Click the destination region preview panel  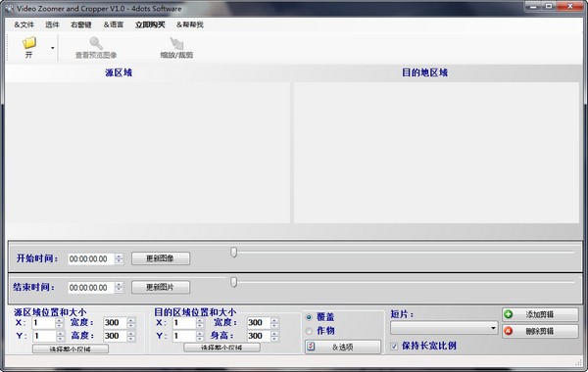tap(436, 153)
